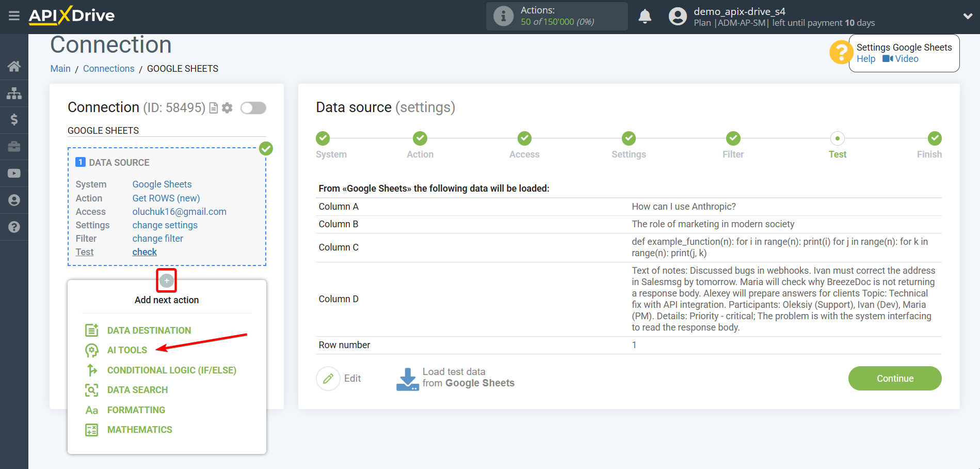Click the Formatting Aa icon
Viewport: 980px width, 469px height.
pos(91,410)
